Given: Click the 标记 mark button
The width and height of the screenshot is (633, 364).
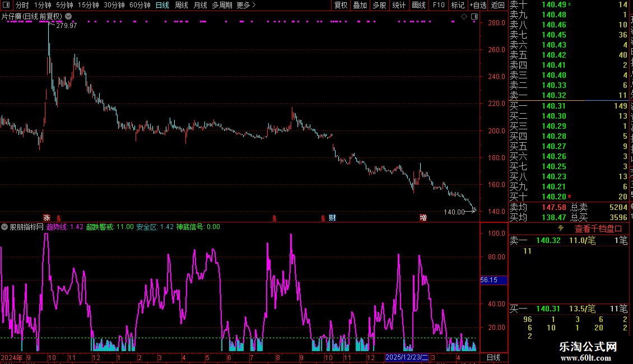Looking at the screenshot, I should (458, 5).
